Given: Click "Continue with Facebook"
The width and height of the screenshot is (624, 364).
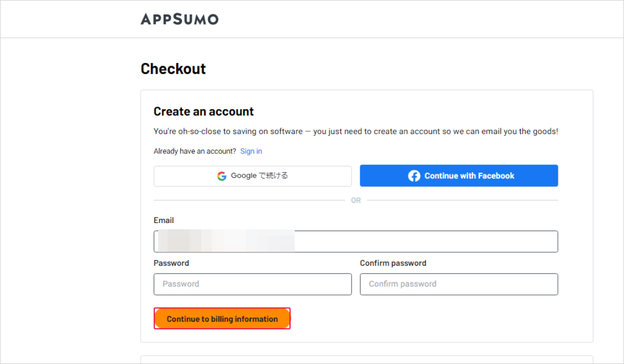Looking at the screenshot, I should point(459,176).
